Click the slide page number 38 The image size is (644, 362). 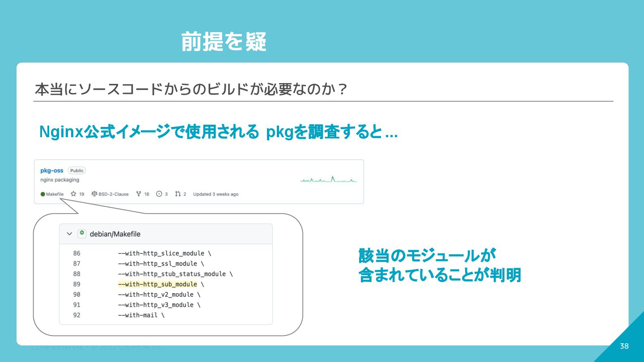(624, 346)
